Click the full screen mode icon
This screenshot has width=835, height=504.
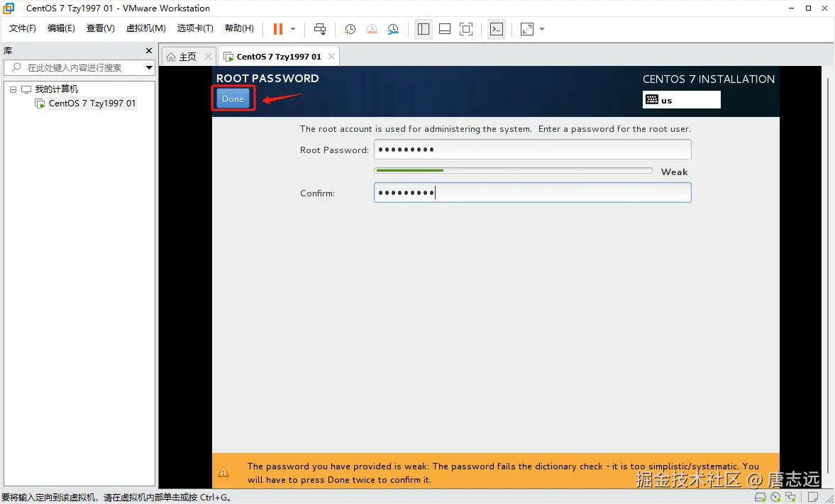(x=466, y=29)
